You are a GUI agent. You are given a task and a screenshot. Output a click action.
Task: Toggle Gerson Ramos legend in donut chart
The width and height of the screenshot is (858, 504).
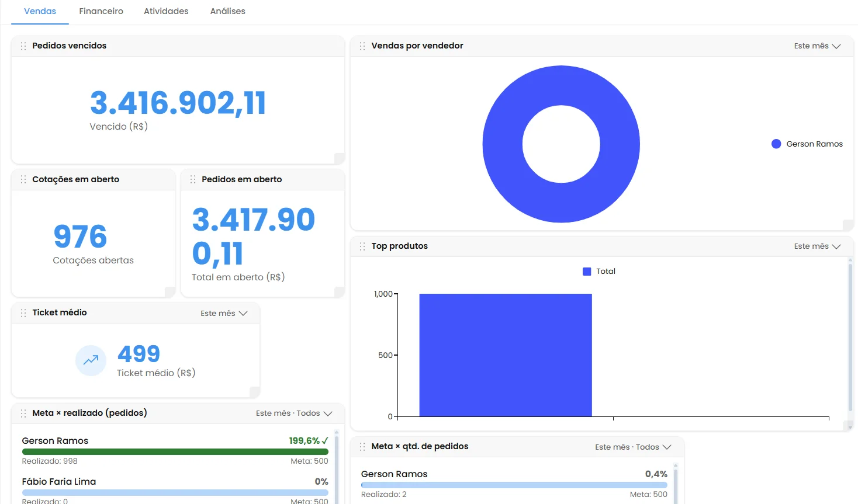807,144
